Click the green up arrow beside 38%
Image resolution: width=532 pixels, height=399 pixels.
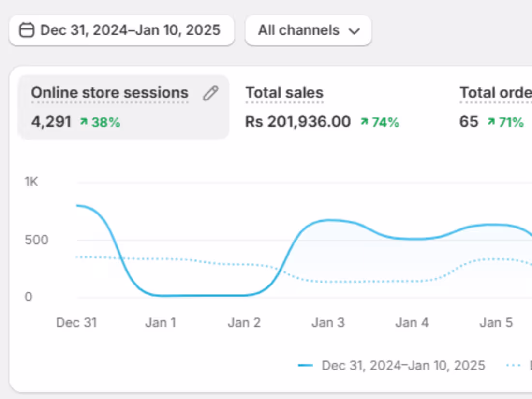click(x=84, y=122)
